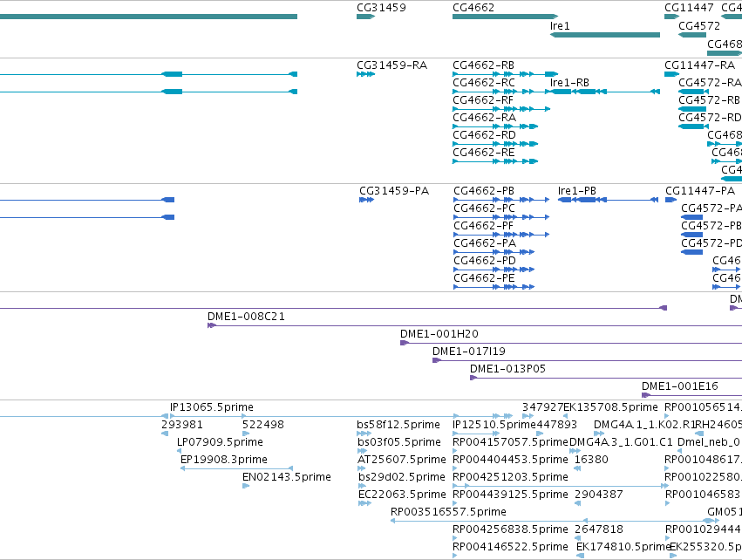Click protein label CG4662-PD
Screen dimensions: 742x560
pos(485,262)
